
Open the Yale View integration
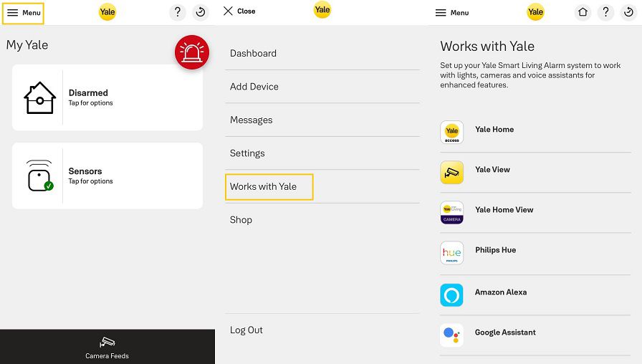(x=535, y=173)
